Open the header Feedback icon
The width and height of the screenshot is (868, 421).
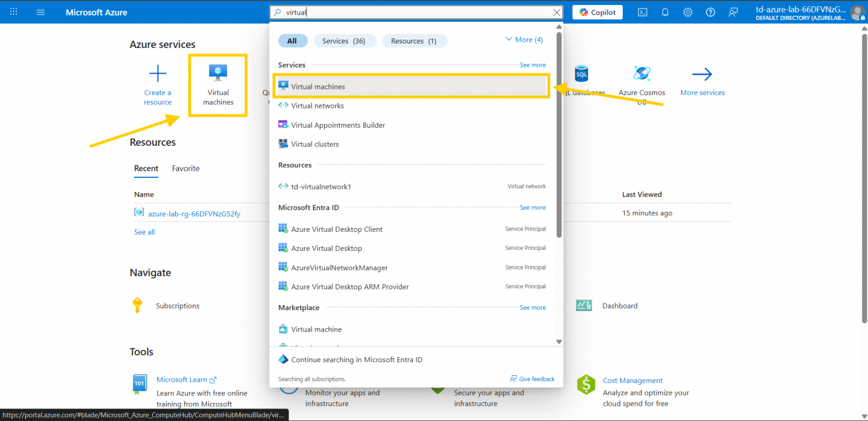(x=733, y=12)
